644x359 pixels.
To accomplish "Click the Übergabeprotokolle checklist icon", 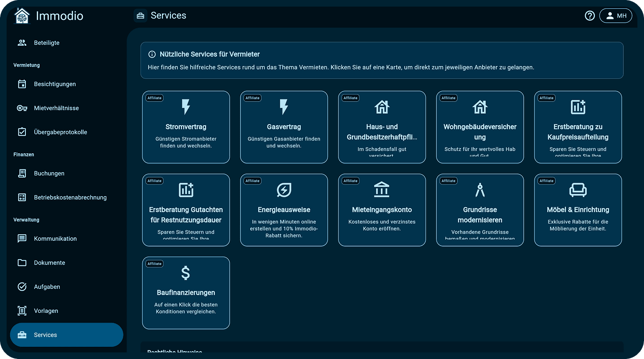I will 22,132.
